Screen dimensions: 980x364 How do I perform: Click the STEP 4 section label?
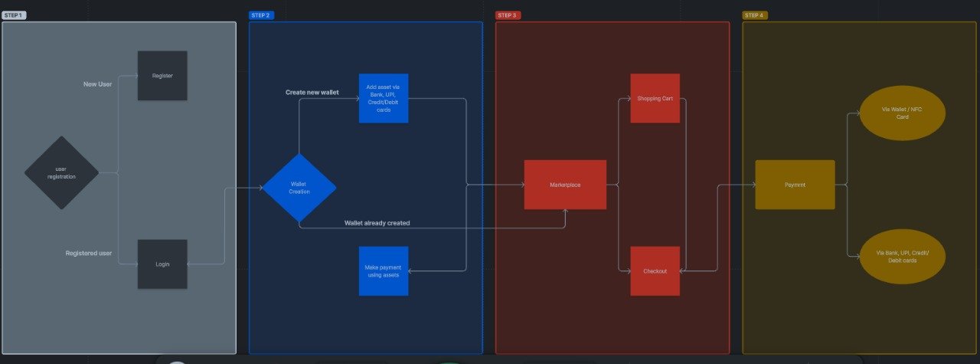point(754,15)
